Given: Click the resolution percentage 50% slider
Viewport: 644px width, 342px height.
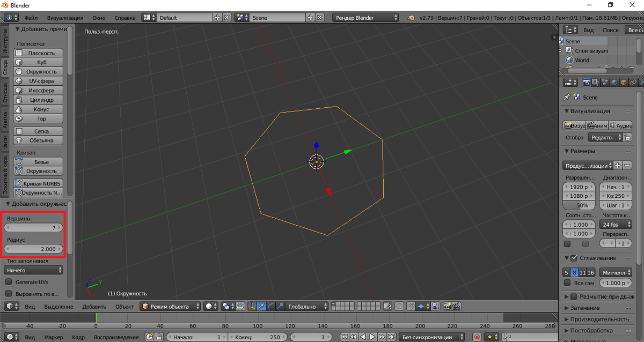Looking at the screenshot, I should click(579, 205).
